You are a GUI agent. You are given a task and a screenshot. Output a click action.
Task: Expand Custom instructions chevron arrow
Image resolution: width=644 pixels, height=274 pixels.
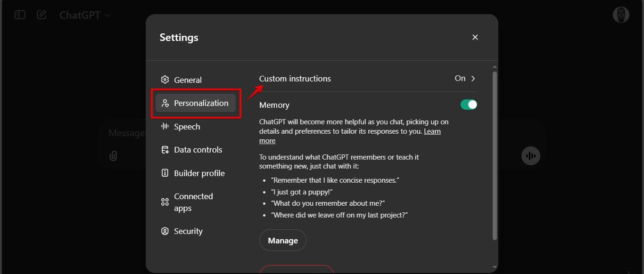(473, 79)
